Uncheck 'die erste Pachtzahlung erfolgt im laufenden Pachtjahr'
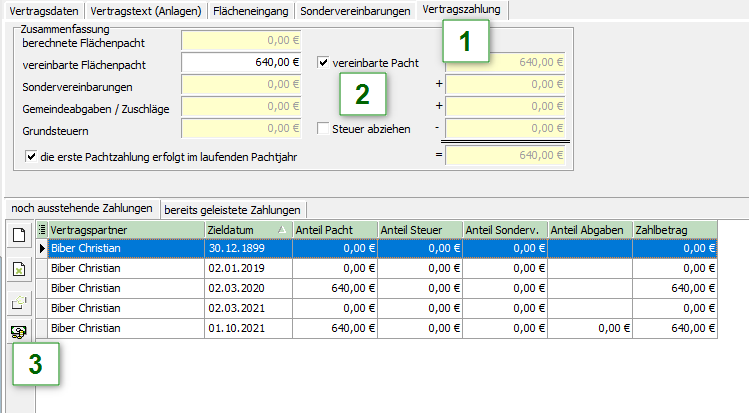749x413 pixels. click(x=31, y=156)
